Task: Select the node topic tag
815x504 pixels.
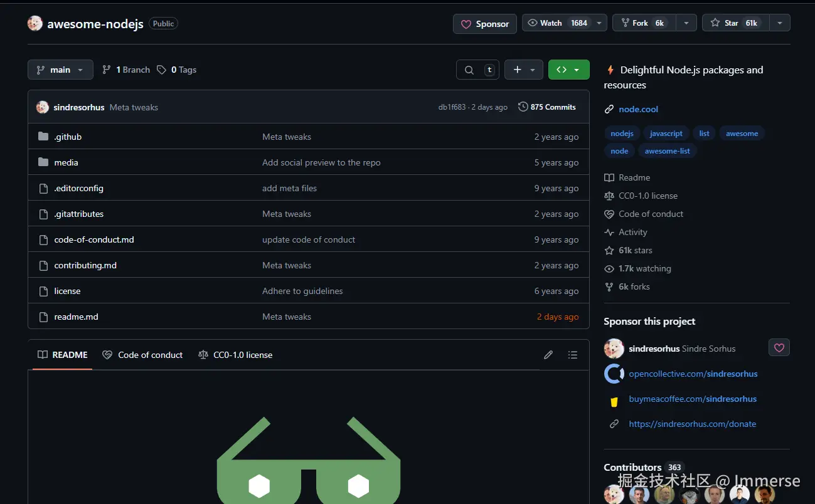Action: pos(619,151)
